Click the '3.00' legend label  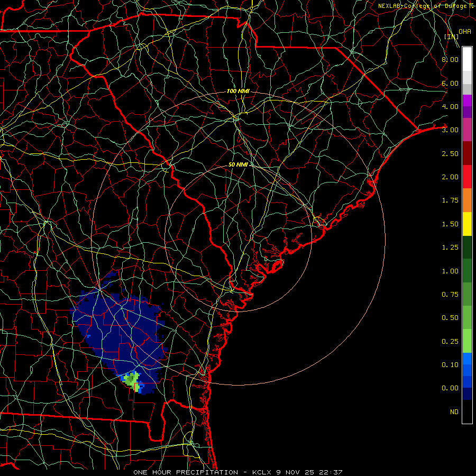coord(450,130)
